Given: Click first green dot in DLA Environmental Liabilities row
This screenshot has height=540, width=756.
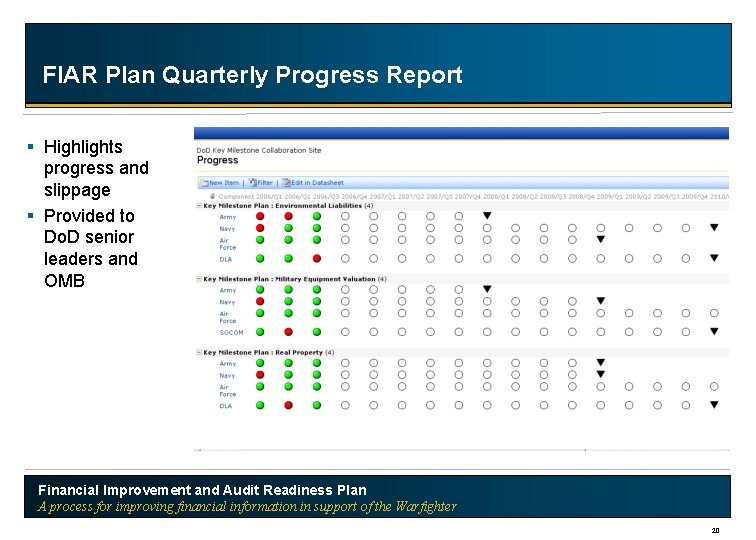Looking at the screenshot, I should [260, 258].
